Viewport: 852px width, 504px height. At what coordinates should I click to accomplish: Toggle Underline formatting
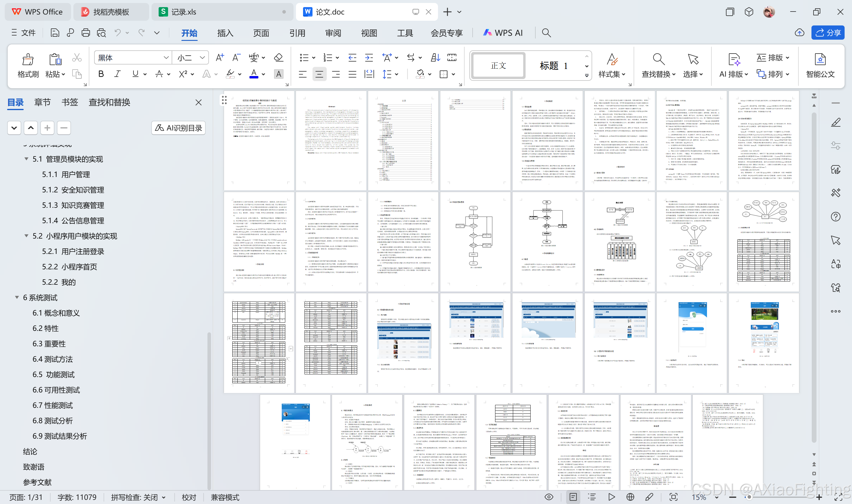[135, 74]
